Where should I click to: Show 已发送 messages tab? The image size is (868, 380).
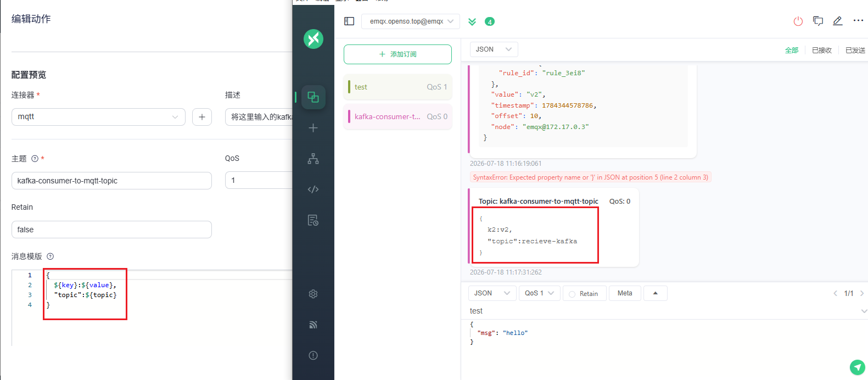[855, 51]
